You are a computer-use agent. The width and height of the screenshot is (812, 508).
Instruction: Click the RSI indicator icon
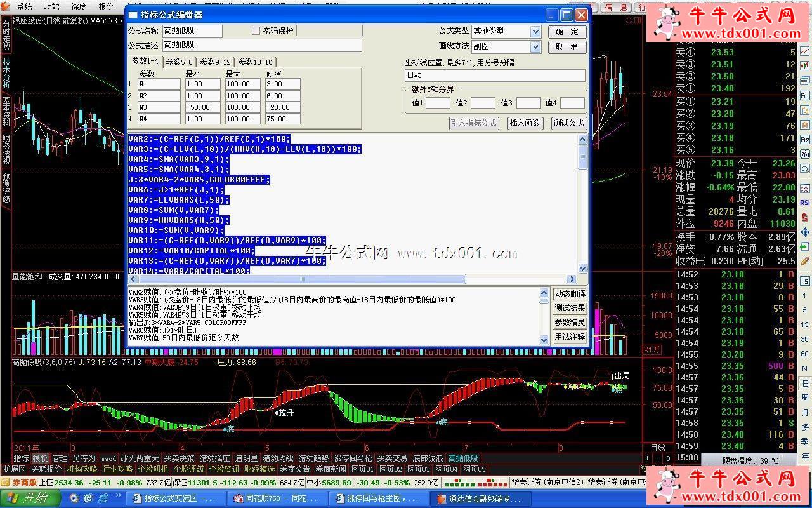[x=805, y=203]
